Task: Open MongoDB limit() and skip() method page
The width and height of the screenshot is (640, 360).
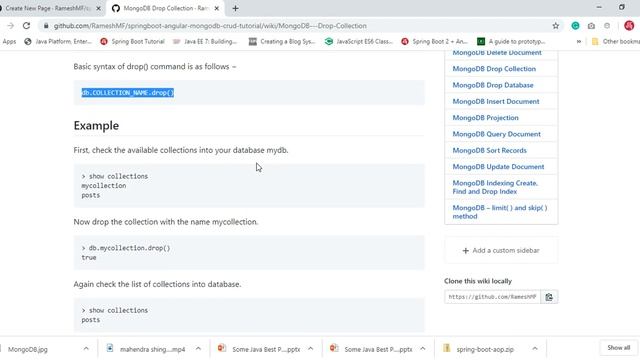Action: (x=500, y=212)
